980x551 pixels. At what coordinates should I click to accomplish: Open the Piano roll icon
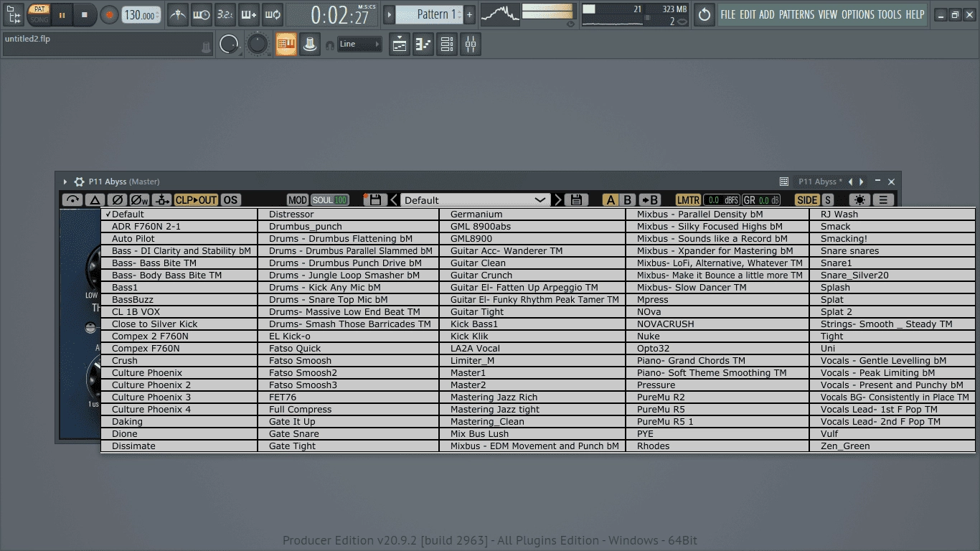pos(423,44)
